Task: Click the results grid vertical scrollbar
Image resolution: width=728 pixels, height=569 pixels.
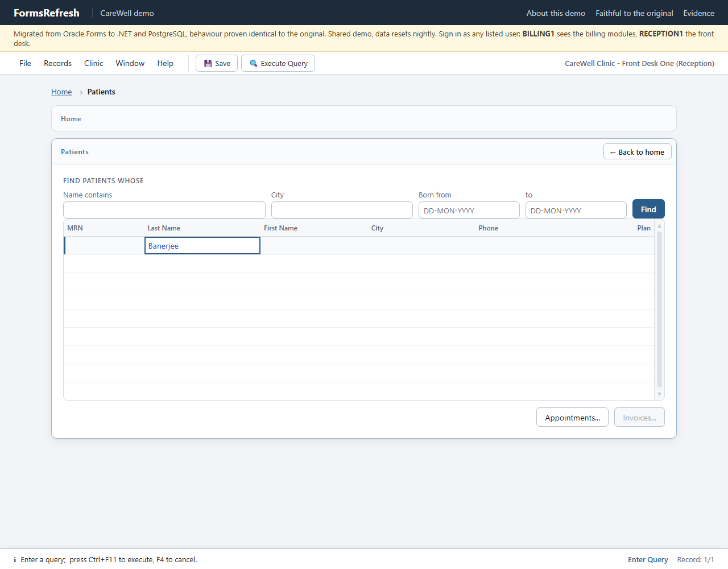Action: point(660,310)
